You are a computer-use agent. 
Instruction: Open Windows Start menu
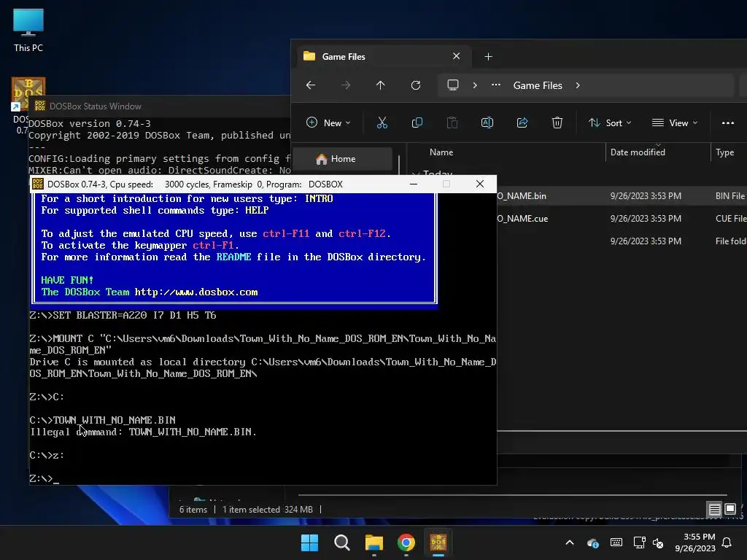[x=309, y=542]
